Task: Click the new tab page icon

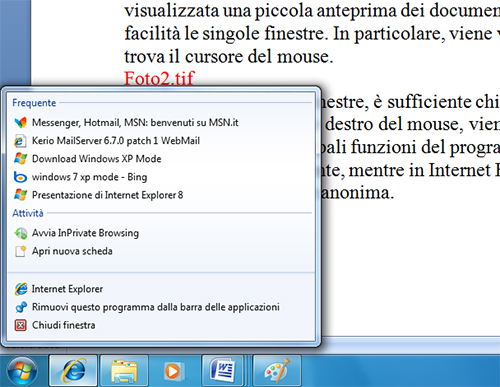Action: [x=21, y=251]
